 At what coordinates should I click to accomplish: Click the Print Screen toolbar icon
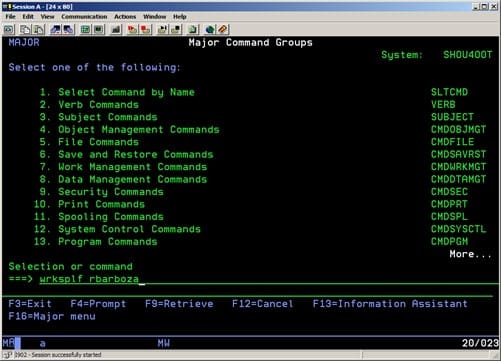(9, 30)
